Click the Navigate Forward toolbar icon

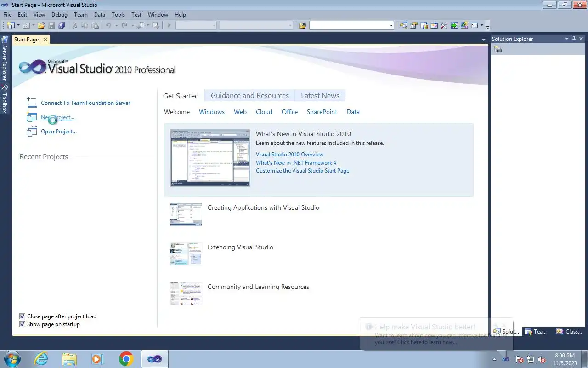[x=156, y=25]
